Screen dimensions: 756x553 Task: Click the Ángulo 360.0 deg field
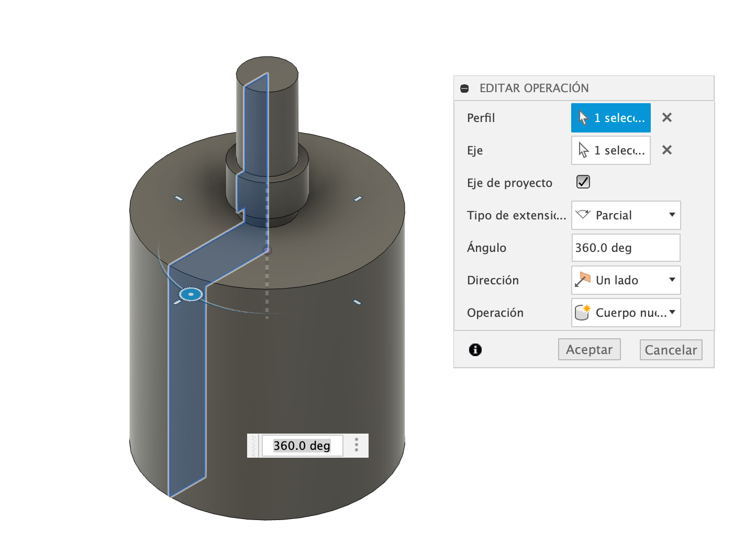point(626,248)
